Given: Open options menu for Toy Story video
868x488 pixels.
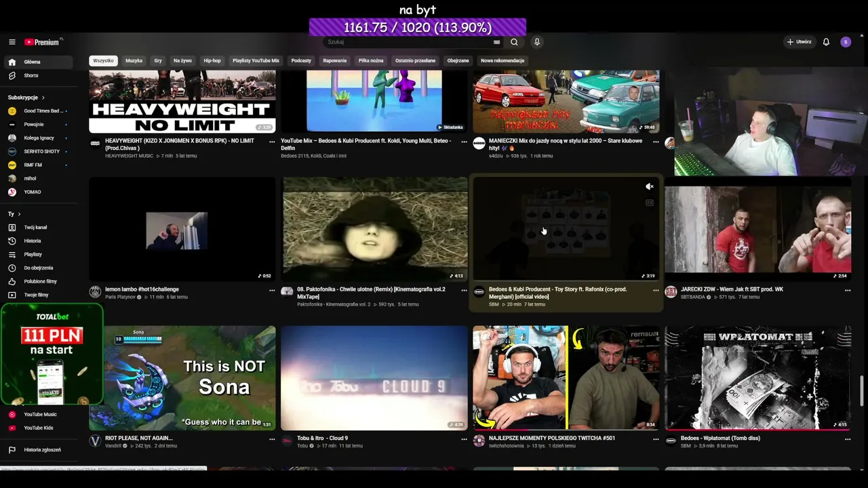Looking at the screenshot, I should click(x=656, y=290).
